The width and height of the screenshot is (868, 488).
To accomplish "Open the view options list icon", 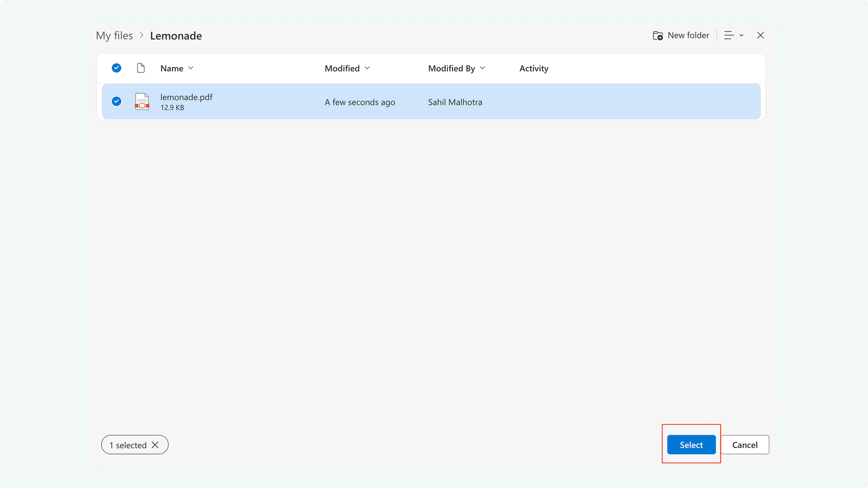I will pyautogui.click(x=729, y=35).
